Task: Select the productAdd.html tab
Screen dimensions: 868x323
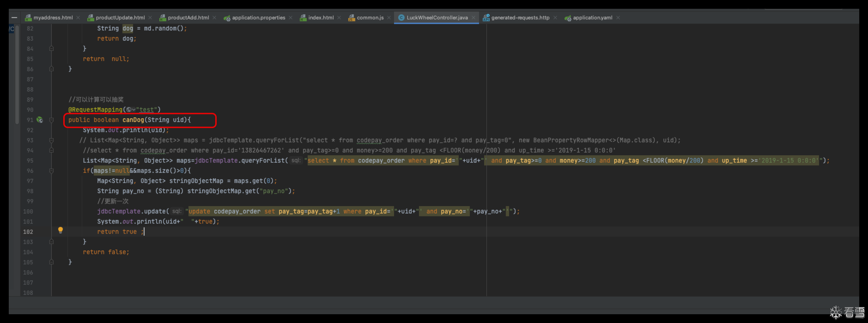Action: click(188, 18)
